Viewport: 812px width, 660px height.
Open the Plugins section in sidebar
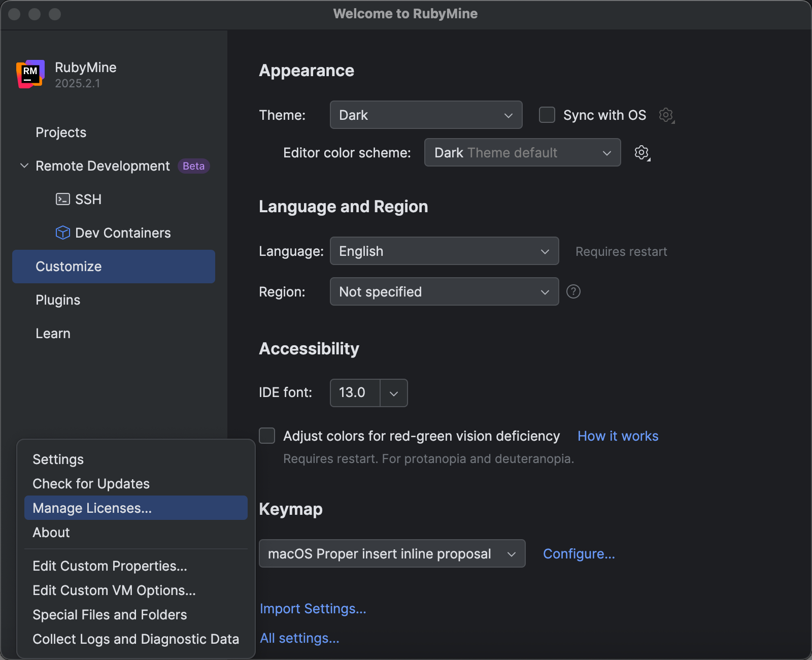58,300
